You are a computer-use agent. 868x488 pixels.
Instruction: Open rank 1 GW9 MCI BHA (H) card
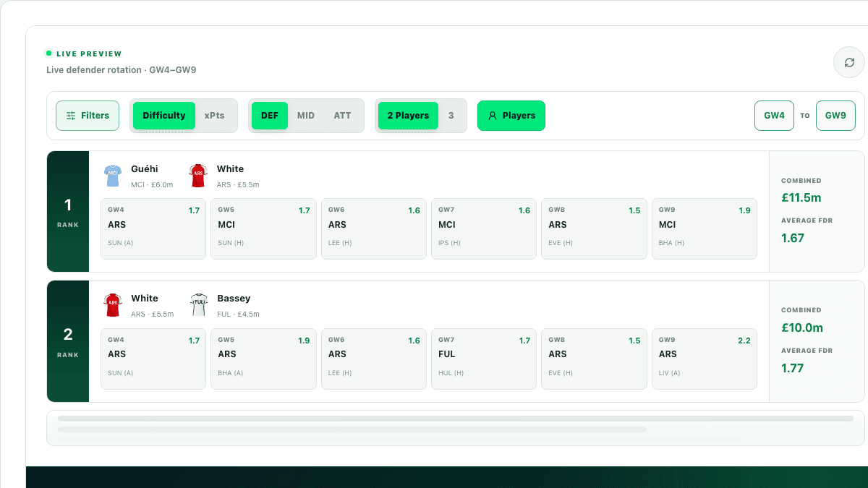pos(705,229)
